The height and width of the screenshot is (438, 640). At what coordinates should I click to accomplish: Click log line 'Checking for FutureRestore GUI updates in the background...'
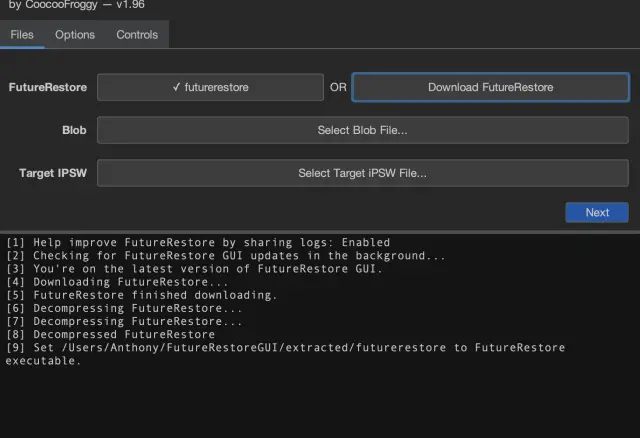225,256
